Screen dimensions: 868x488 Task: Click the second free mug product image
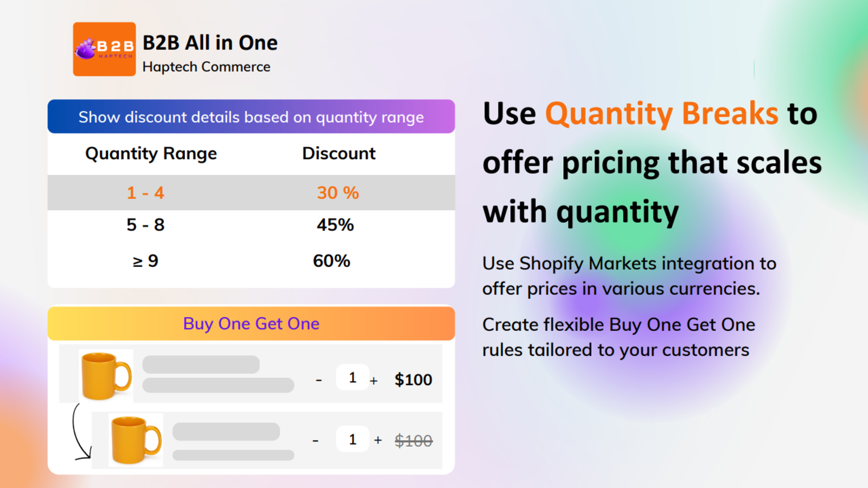tap(136, 440)
